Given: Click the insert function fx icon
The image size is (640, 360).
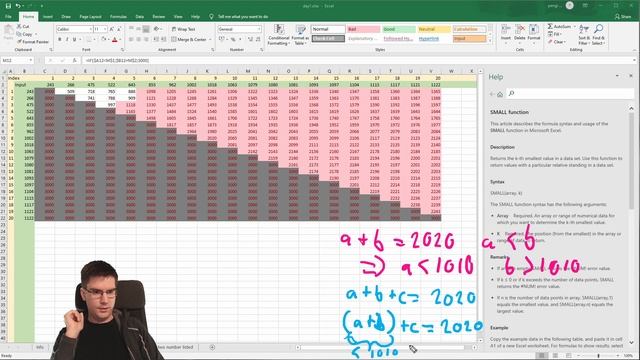Looking at the screenshot, I should tap(74, 60).
